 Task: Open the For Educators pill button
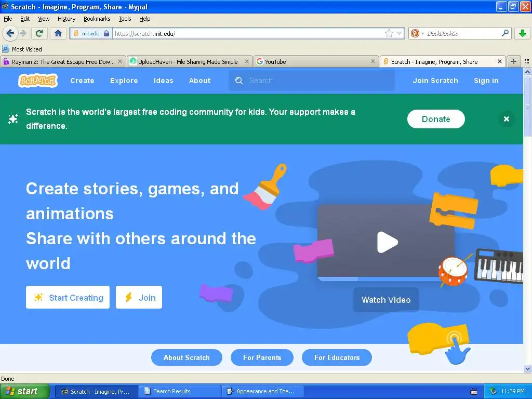click(x=337, y=357)
